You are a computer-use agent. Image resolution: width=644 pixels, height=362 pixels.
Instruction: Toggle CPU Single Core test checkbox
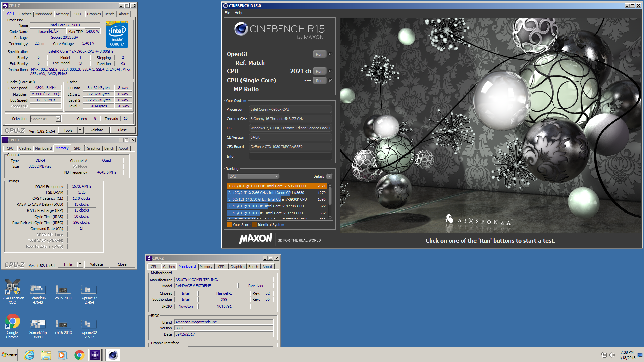click(330, 80)
